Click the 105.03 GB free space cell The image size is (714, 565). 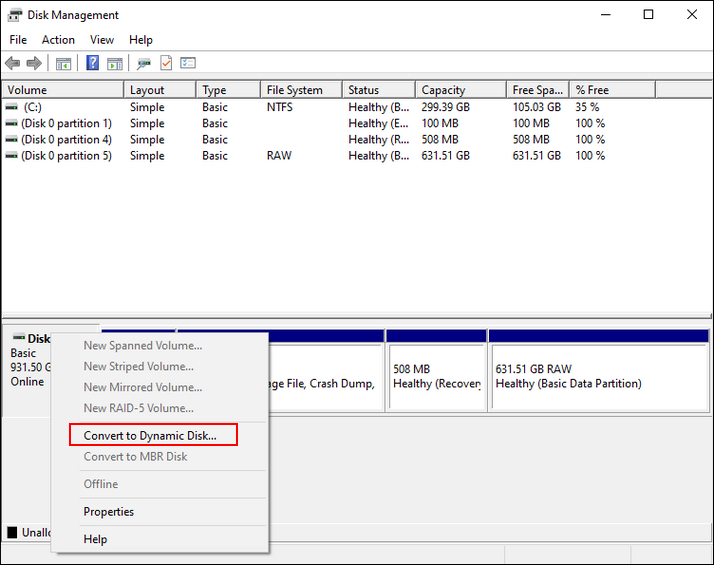(536, 107)
